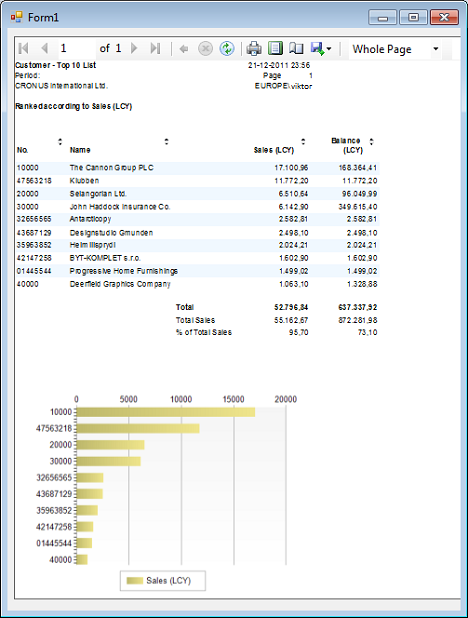
Task: Stop report rendering
Action: pos(205,48)
